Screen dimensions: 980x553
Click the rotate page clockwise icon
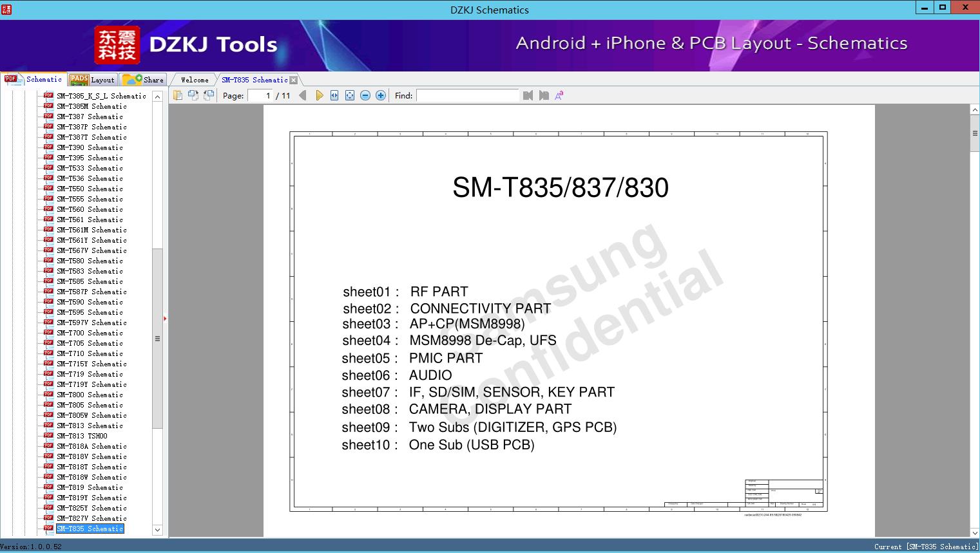pyautogui.click(x=209, y=95)
